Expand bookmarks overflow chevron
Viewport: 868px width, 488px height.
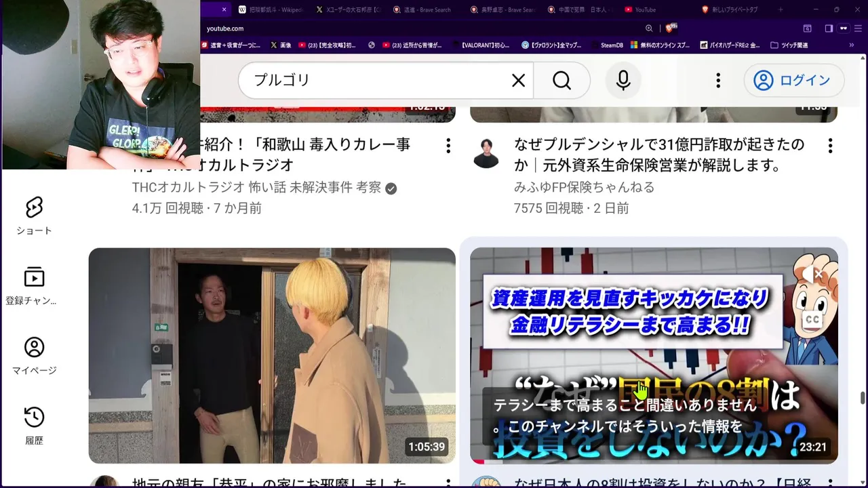point(852,45)
